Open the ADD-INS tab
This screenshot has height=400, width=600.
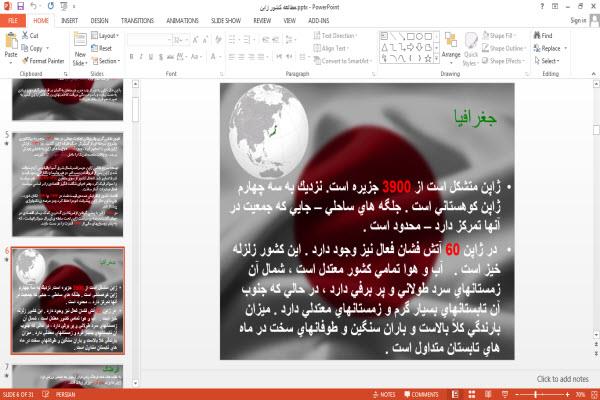pyautogui.click(x=318, y=21)
